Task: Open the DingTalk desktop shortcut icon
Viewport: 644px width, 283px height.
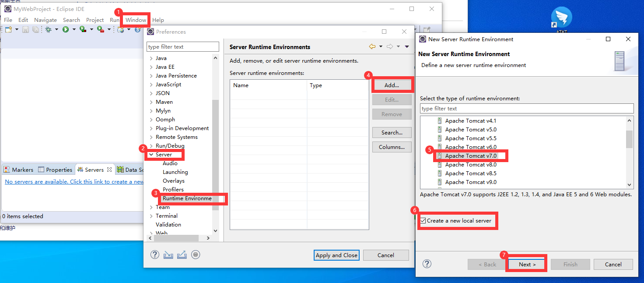Action: pyautogui.click(x=561, y=18)
